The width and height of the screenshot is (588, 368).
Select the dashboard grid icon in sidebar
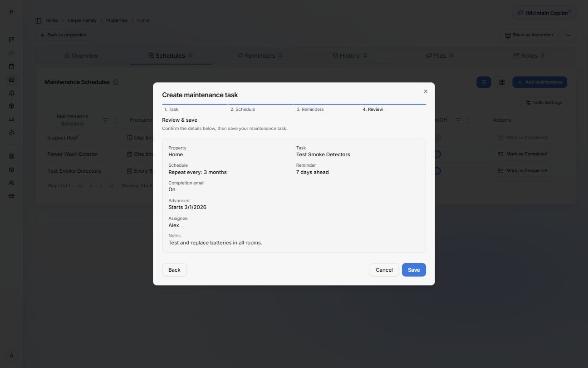[11, 40]
